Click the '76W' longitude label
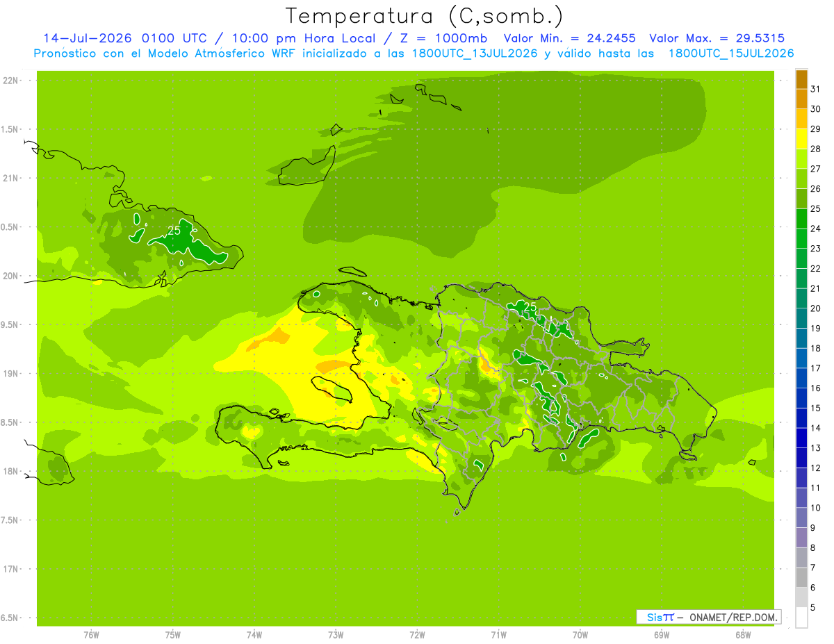Image resolution: width=834 pixels, height=644 pixels. 91,634
